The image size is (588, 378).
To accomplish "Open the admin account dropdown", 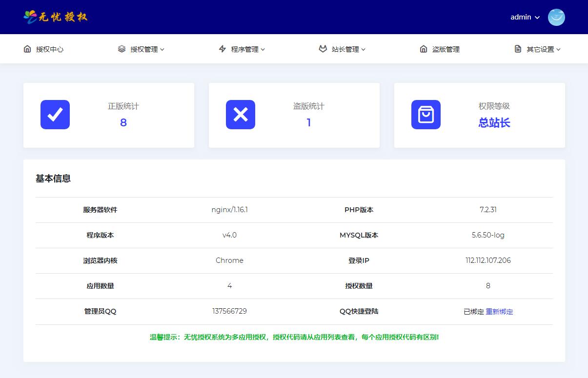I will click(525, 17).
